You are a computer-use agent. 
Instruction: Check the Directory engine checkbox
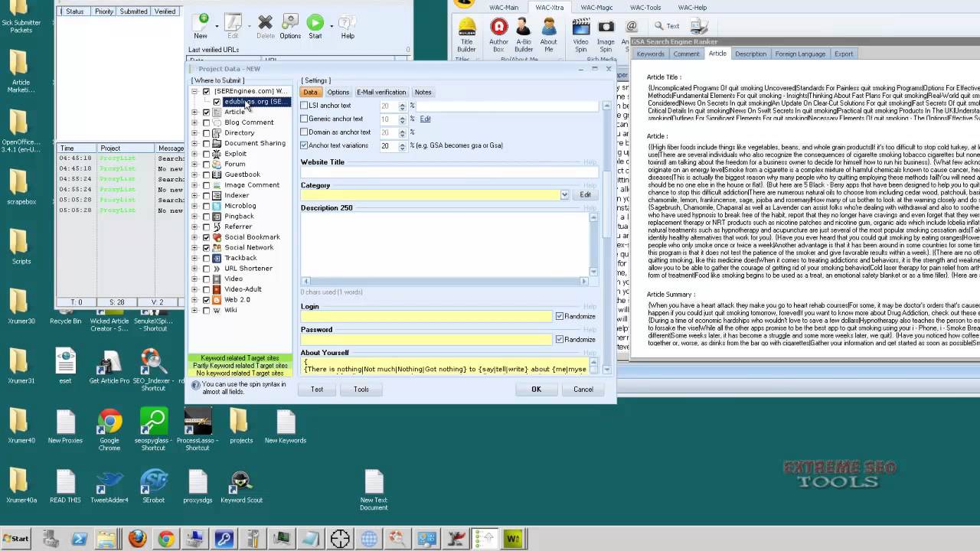[x=206, y=133]
